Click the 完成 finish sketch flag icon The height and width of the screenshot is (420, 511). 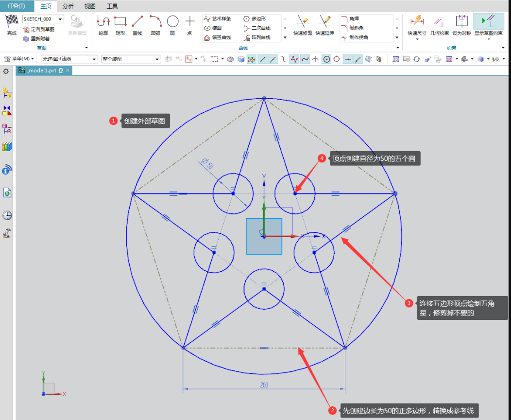[12, 25]
